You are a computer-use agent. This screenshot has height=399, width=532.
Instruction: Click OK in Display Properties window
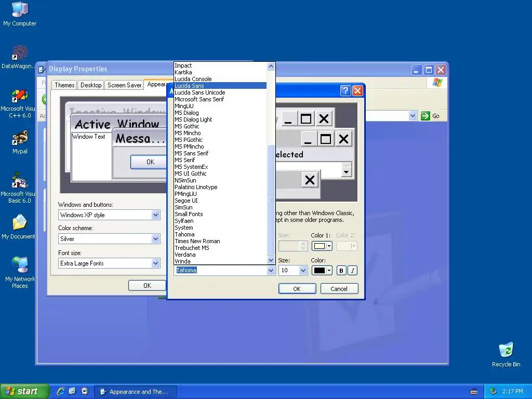tap(147, 285)
